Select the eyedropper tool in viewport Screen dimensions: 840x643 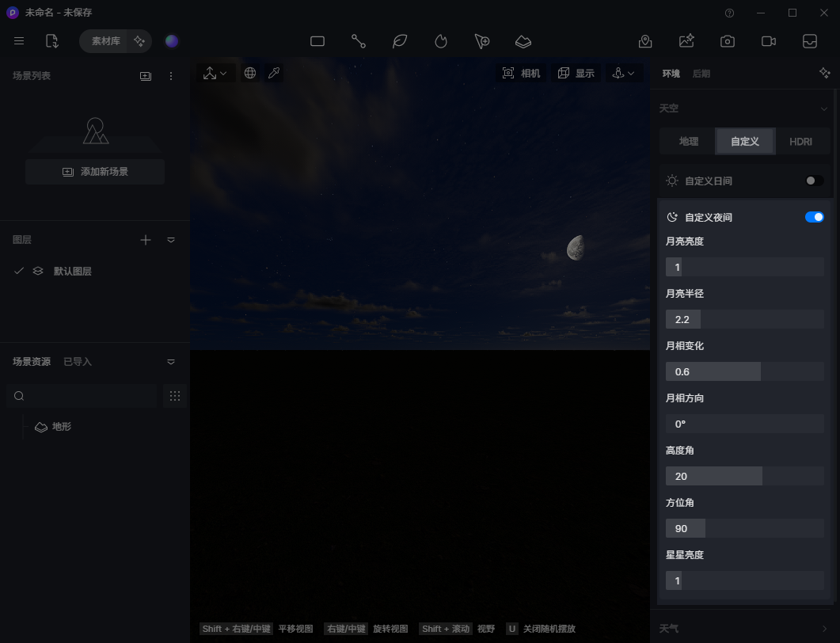(x=274, y=73)
